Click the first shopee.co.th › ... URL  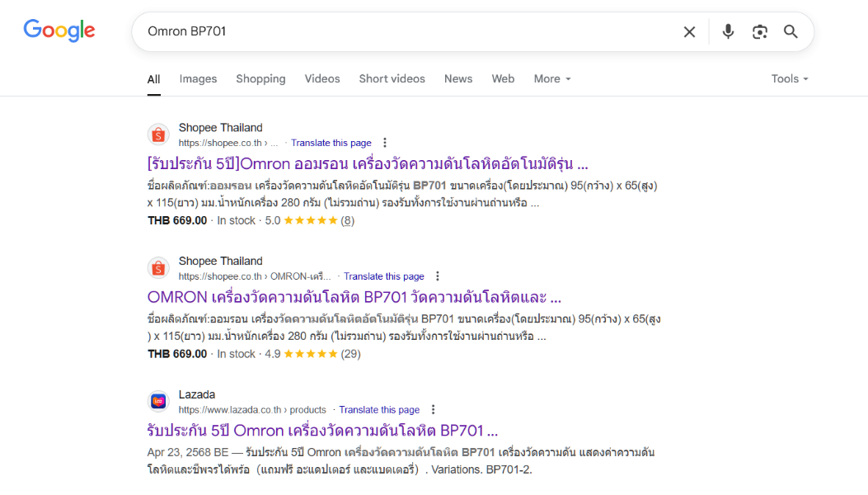(x=228, y=143)
